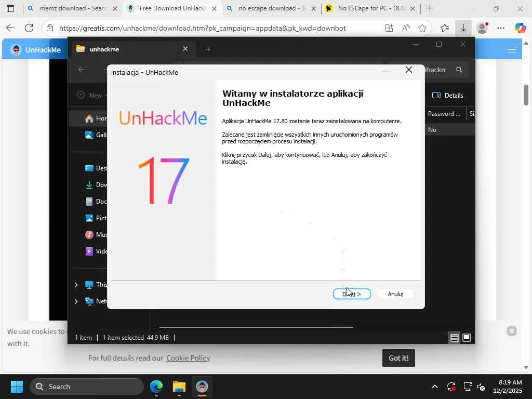Select unhackme tab in File Explorer
Image resolution: width=532 pixels, height=399 pixels.
click(x=132, y=49)
